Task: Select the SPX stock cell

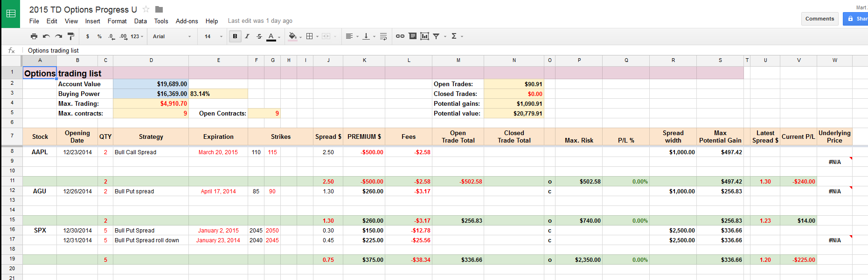Action: click(x=40, y=230)
